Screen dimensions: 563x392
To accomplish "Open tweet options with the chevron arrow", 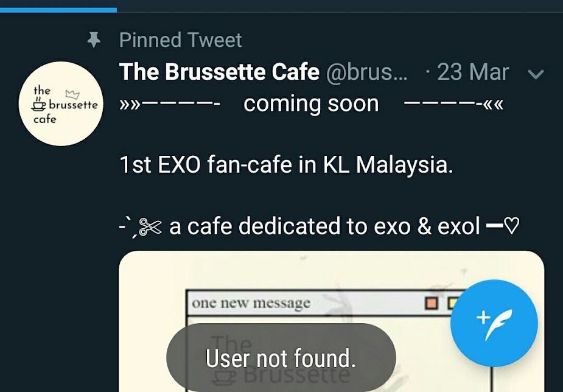I will pos(536,74).
